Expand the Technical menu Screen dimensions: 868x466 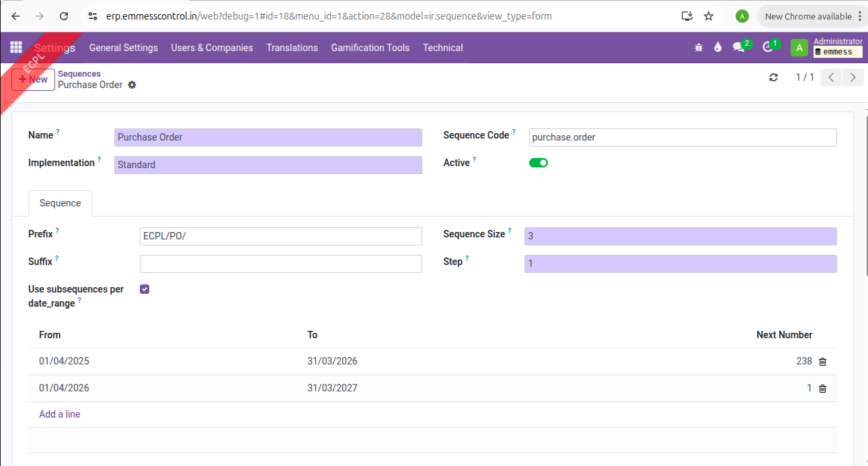pos(442,48)
